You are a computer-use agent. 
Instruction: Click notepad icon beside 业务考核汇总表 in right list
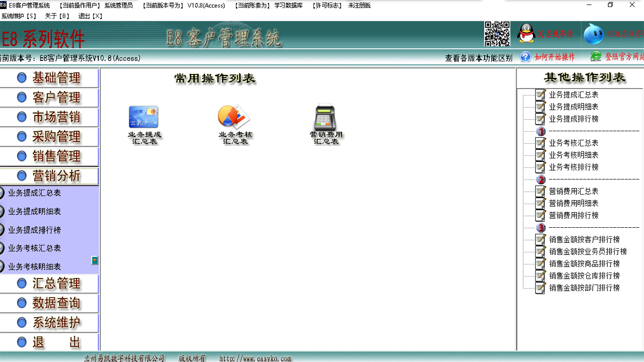click(540, 143)
